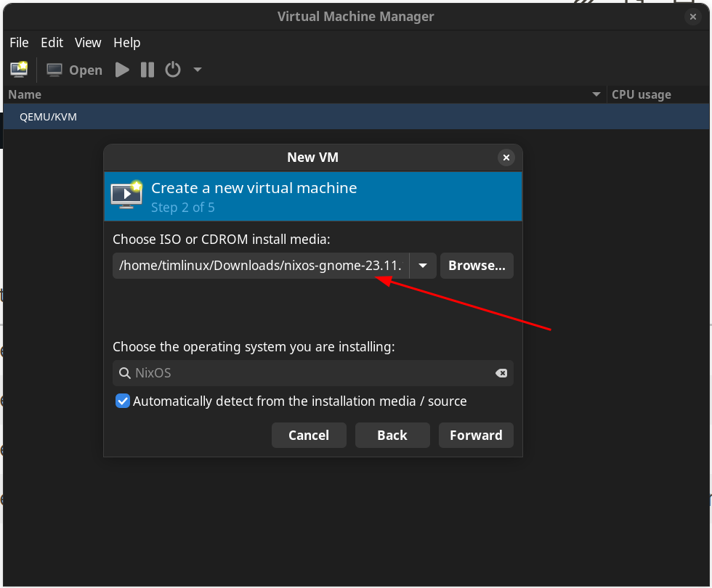Click the ISO install media path field
The image size is (712, 588).
tap(261, 266)
